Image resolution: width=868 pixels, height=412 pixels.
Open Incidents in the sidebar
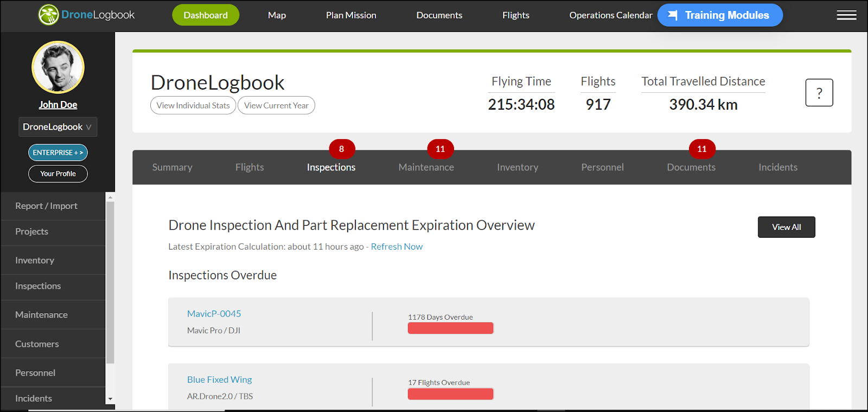point(53,398)
